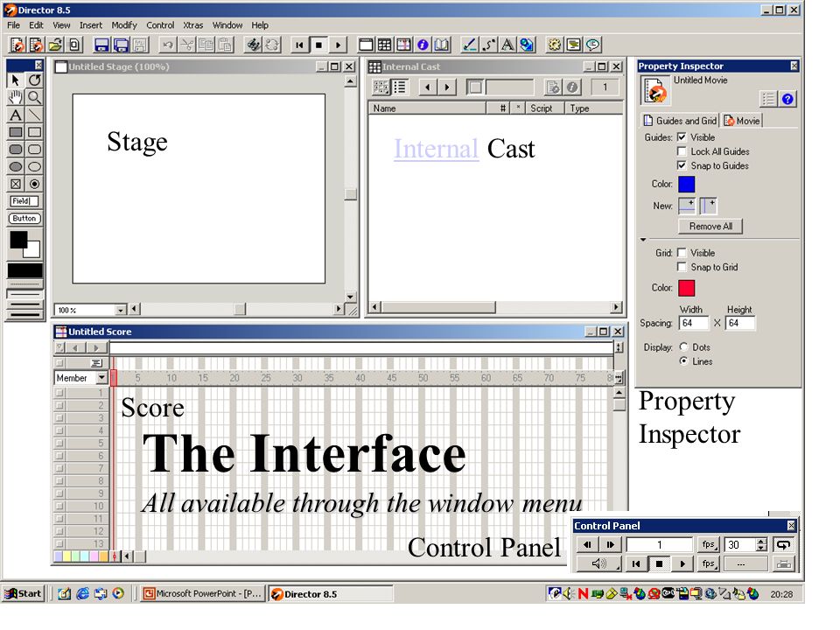Open the frame rate fps mode menu
This screenshot has width=840, height=630.
pos(708,545)
